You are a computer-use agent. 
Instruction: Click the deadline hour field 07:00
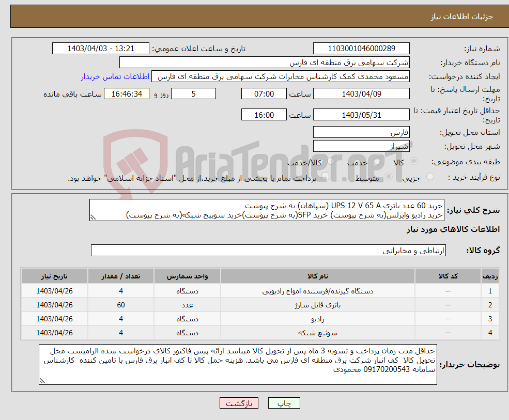[x=264, y=94]
